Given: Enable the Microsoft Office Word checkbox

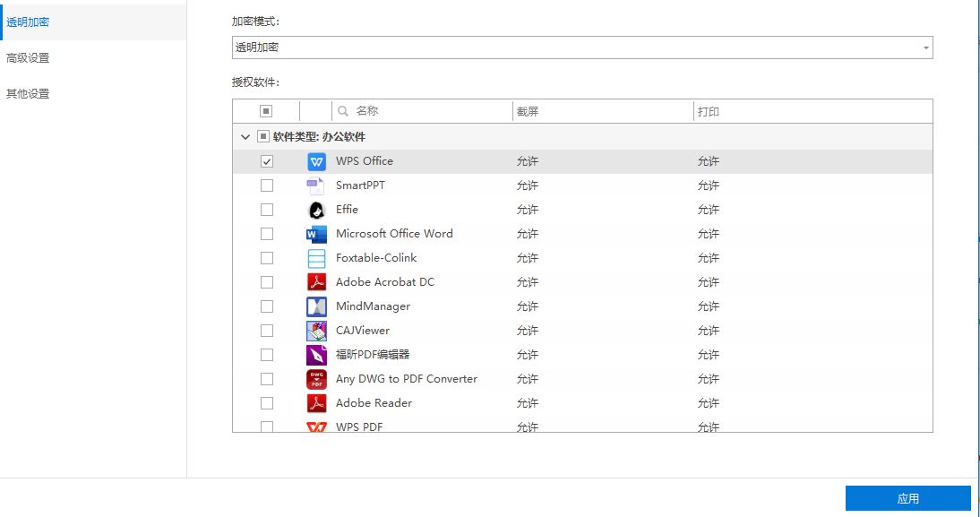Looking at the screenshot, I should coord(267,234).
